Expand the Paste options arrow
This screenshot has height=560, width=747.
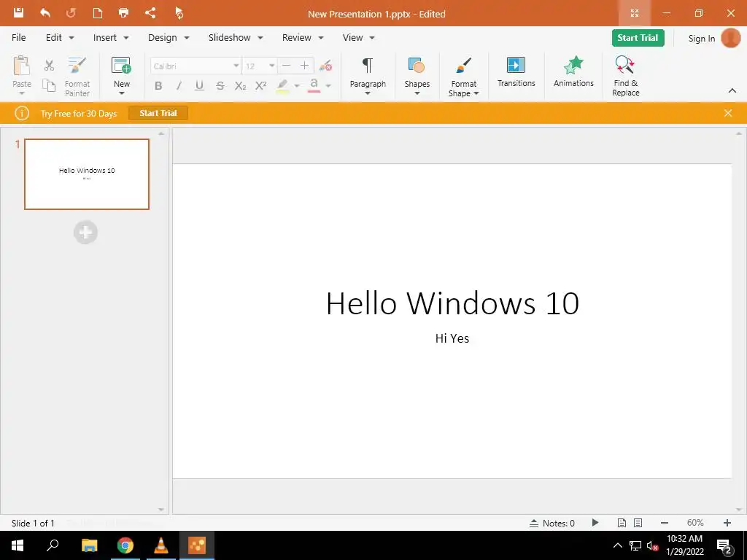21,93
